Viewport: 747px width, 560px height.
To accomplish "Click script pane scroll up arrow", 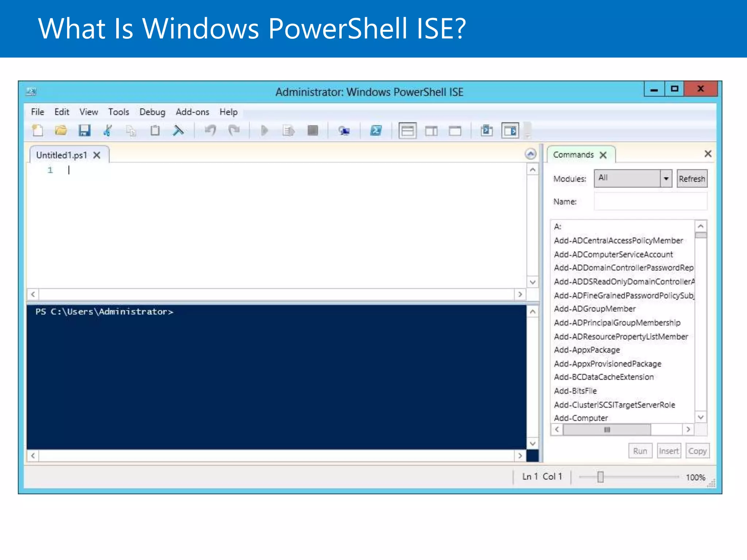I will pyautogui.click(x=533, y=170).
